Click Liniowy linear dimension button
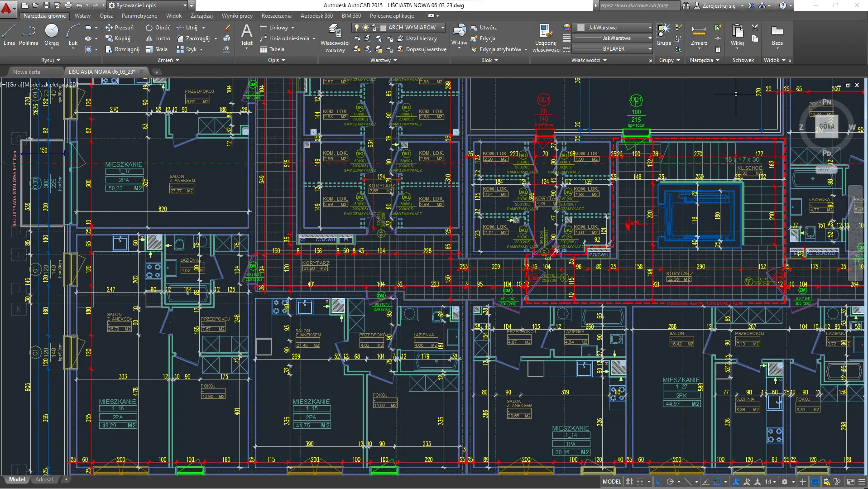 pos(274,28)
